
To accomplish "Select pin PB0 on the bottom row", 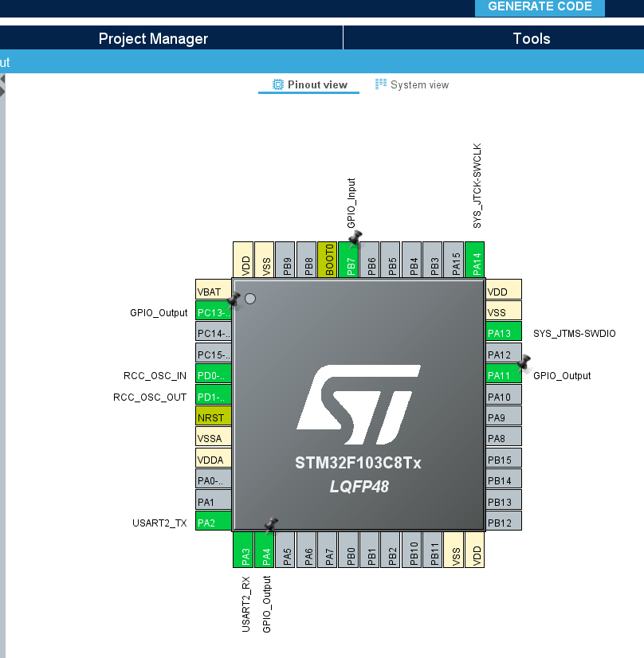I will pyautogui.click(x=348, y=550).
